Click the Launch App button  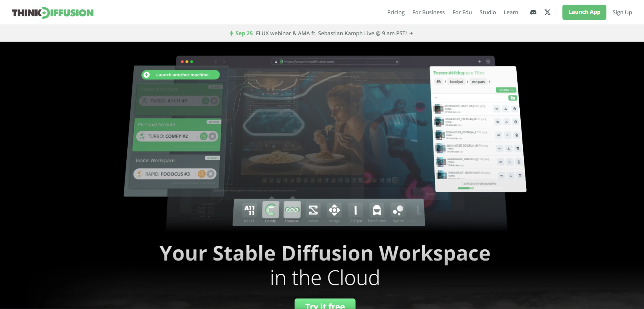point(584,12)
